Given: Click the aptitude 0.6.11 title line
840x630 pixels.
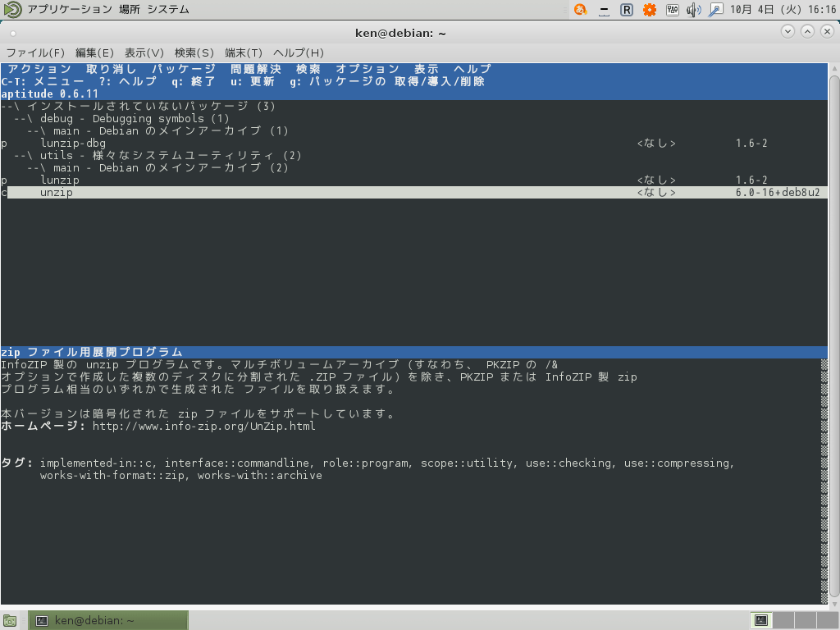Looking at the screenshot, I should pyautogui.click(x=49, y=94).
